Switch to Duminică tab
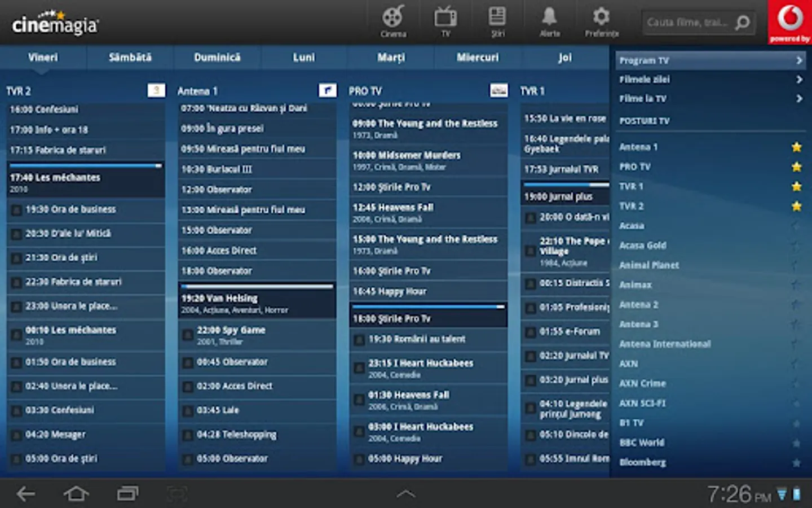Screen dimensions: 812x508 (x=217, y=57)
